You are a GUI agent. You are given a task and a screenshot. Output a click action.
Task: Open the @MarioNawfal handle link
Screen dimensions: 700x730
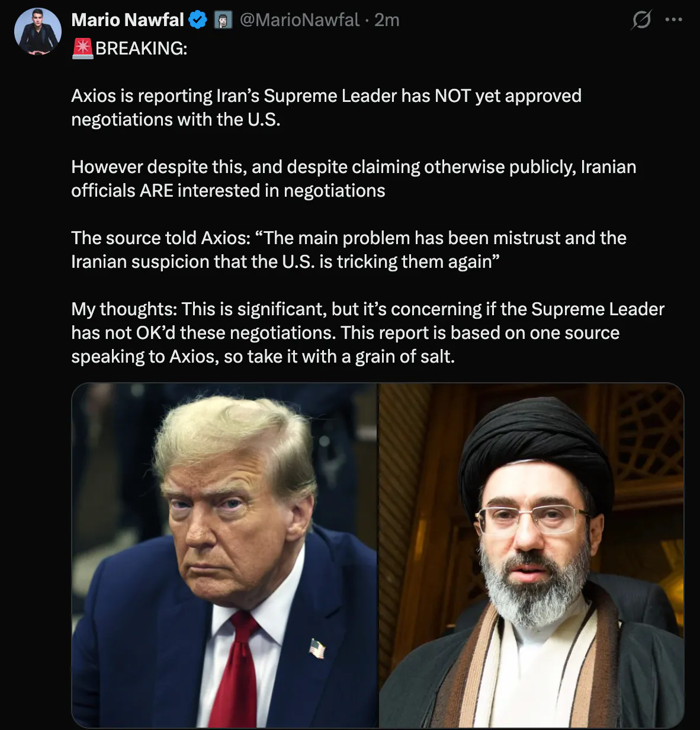pos(299,20)
